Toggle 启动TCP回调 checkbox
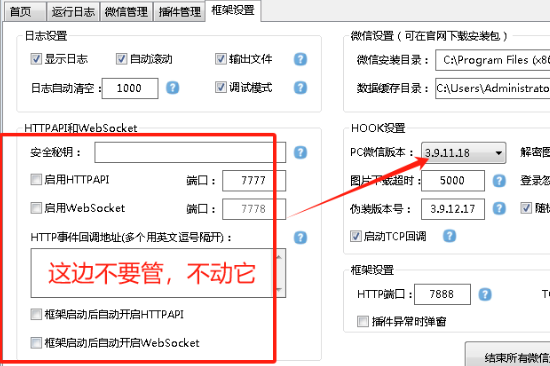The width and height of the screenshot is (550, 366). pos(356,236)
